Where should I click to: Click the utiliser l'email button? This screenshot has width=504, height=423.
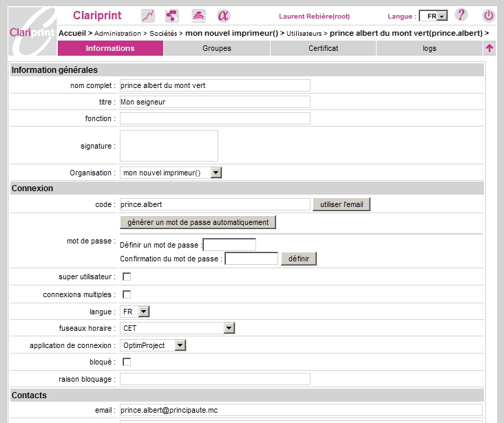point(342,204)
